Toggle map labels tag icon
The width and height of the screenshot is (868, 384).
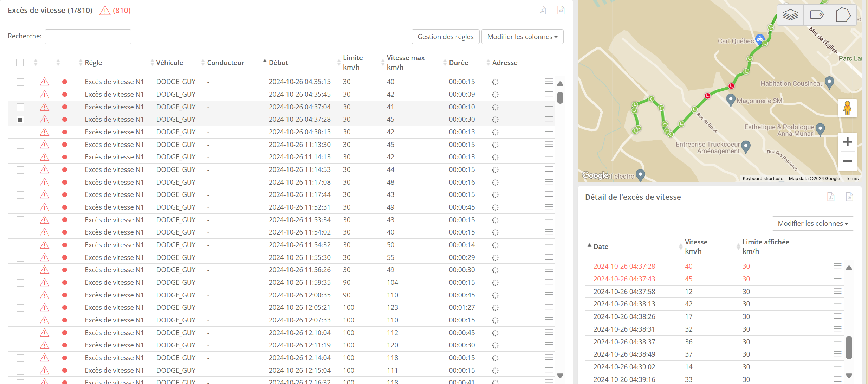817,15
